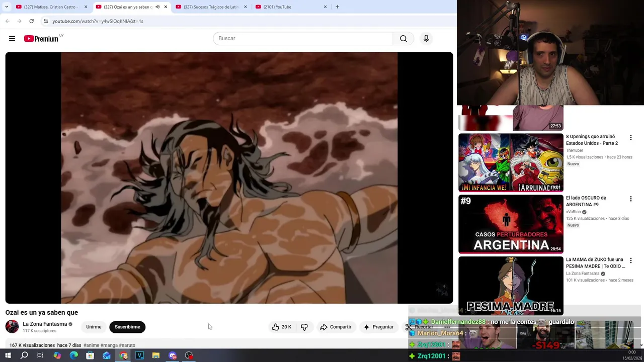Open Windows taskbar search

pyautogui.click(x=24, y=355)
